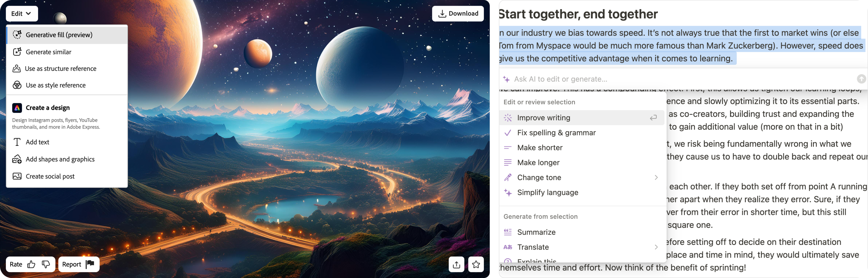The image size is (868, 278).
Task: Click the AI submit arrow button
Action: (x=861, y=79)
